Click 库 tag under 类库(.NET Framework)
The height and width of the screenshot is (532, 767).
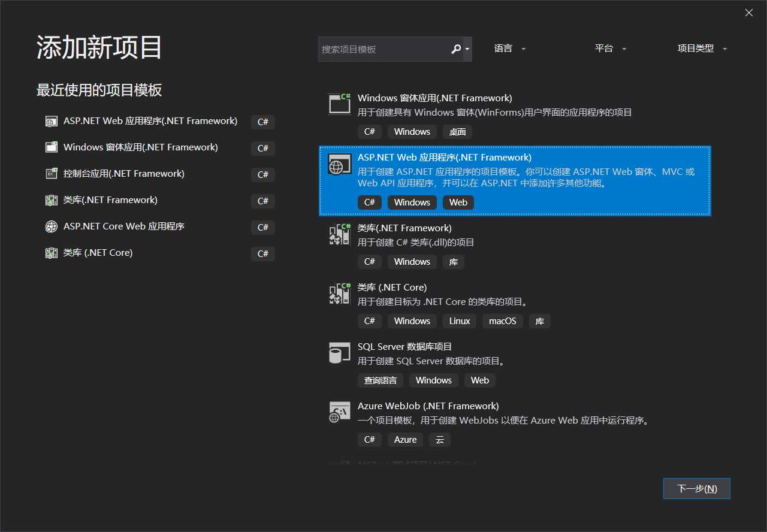(x=454, y=262)
